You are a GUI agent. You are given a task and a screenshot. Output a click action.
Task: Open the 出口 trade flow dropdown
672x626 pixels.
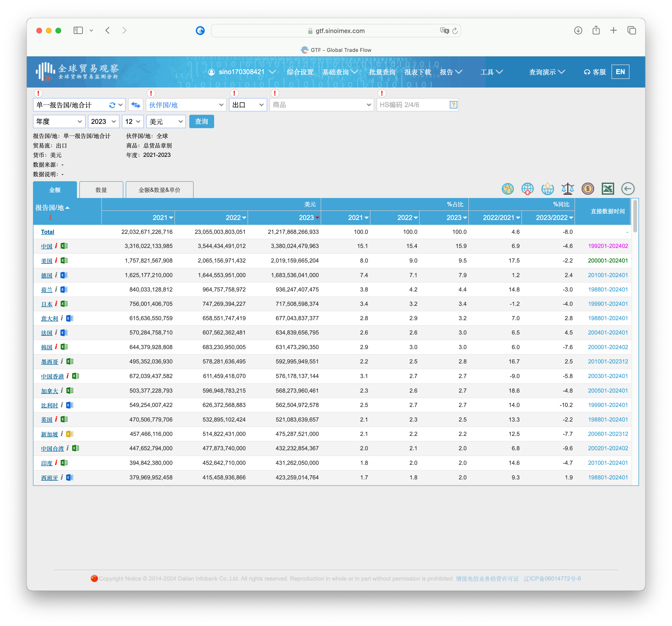pos(248,105)
